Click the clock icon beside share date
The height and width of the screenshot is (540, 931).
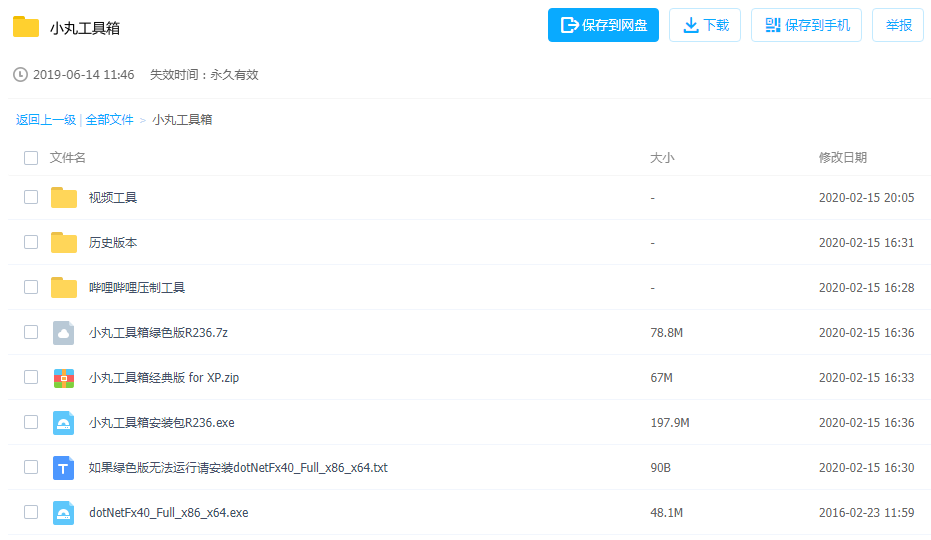tap(20, 75)
